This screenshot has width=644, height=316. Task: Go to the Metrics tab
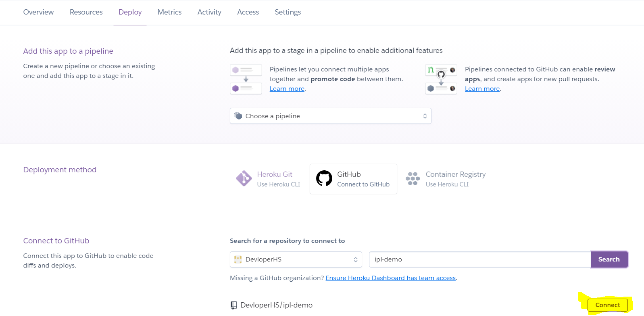(169, 12)
